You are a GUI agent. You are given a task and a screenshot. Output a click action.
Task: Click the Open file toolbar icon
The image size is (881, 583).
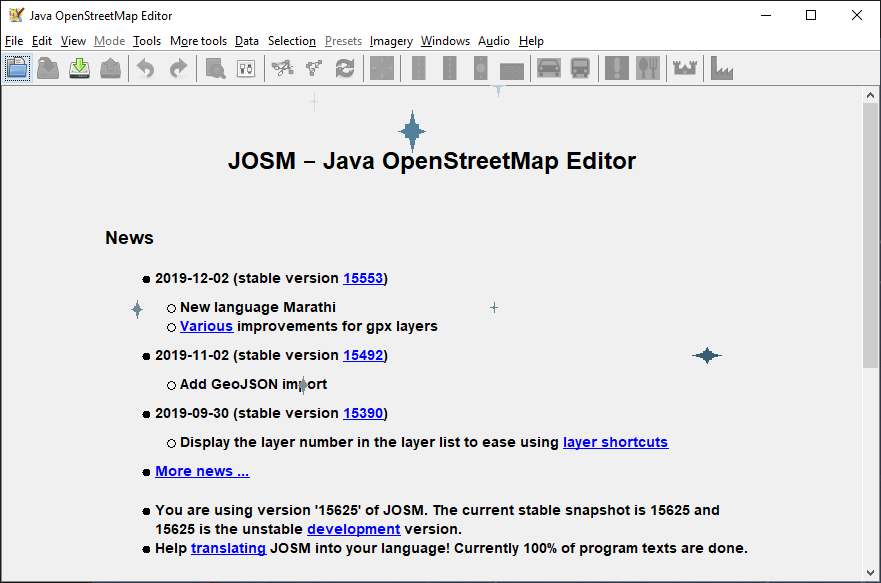click(x=17, y=69)
